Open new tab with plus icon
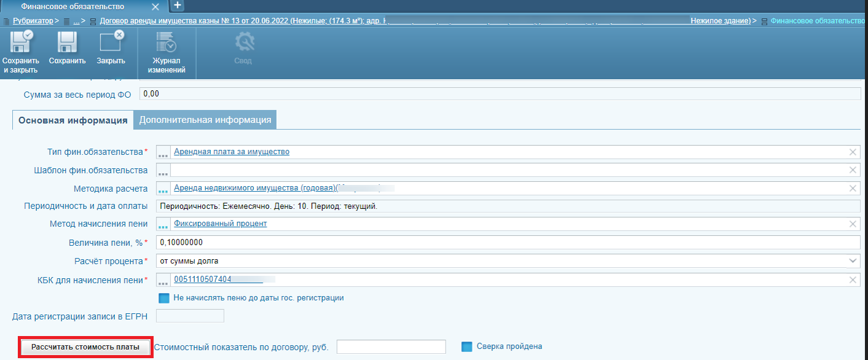Image resolution: width=868 pixels, height=360 pixels. click(x=177, y=6)
